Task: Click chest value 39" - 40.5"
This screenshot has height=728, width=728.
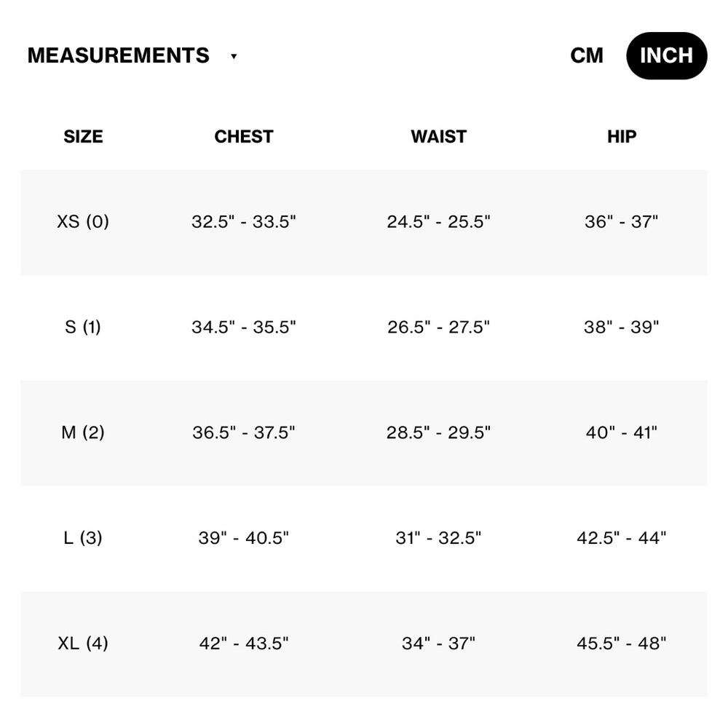Action: (244, 538)
